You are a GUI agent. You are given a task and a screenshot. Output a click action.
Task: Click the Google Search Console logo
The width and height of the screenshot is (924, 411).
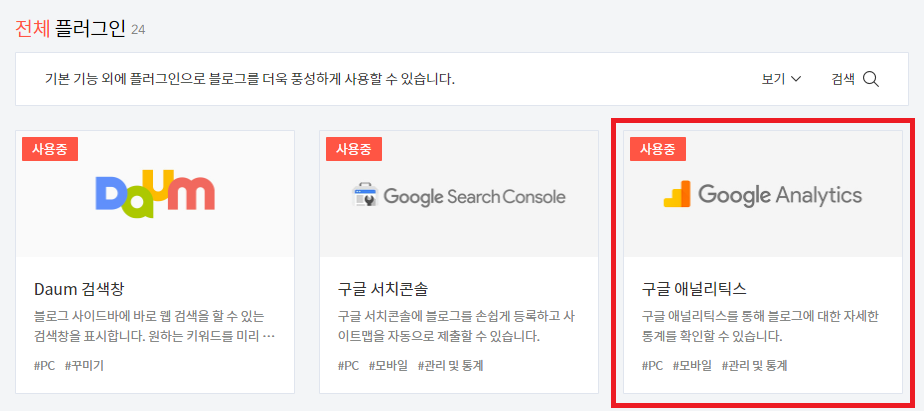click(459, 196)
